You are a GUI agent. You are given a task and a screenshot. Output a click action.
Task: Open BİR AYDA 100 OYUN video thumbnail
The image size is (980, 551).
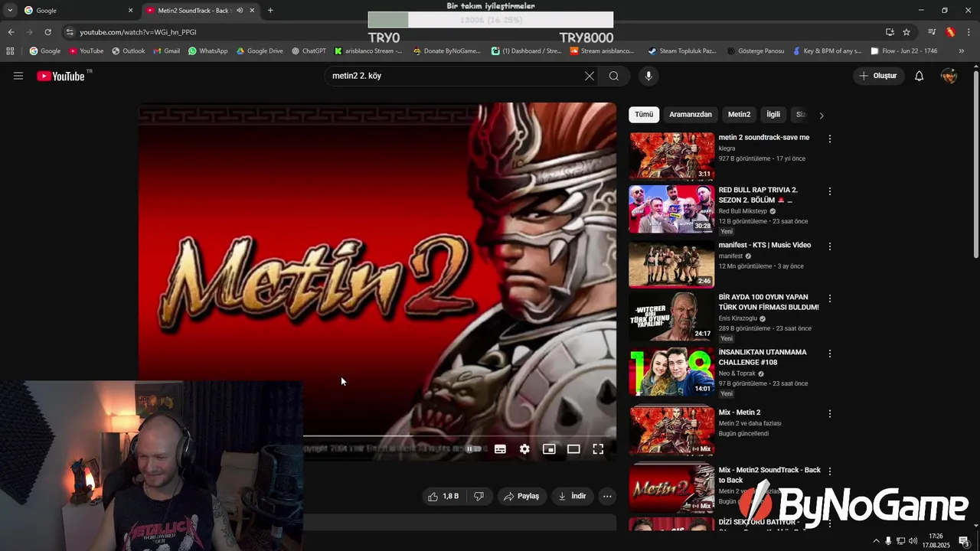coord(671,316)
